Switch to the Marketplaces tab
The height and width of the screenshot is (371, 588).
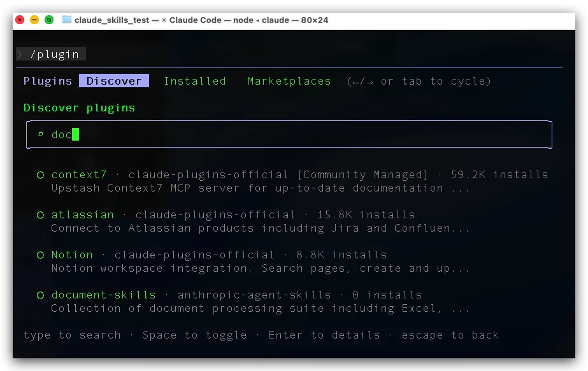(x=289, y=81)
